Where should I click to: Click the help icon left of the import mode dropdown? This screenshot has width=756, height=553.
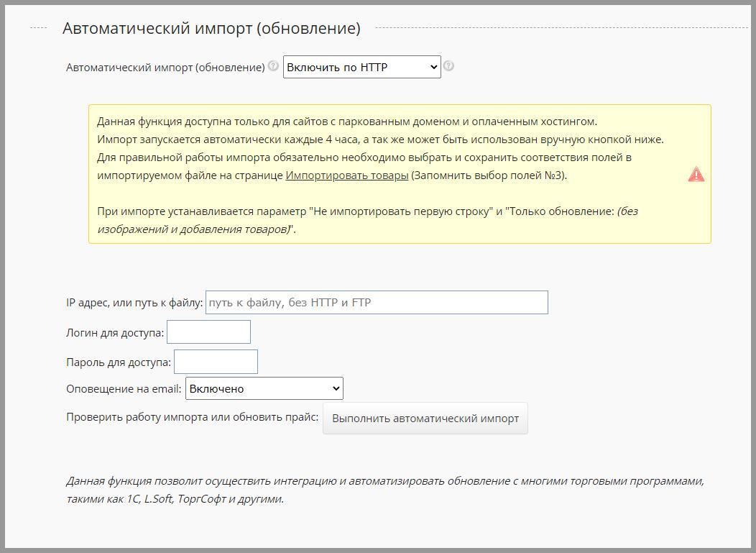273,66
